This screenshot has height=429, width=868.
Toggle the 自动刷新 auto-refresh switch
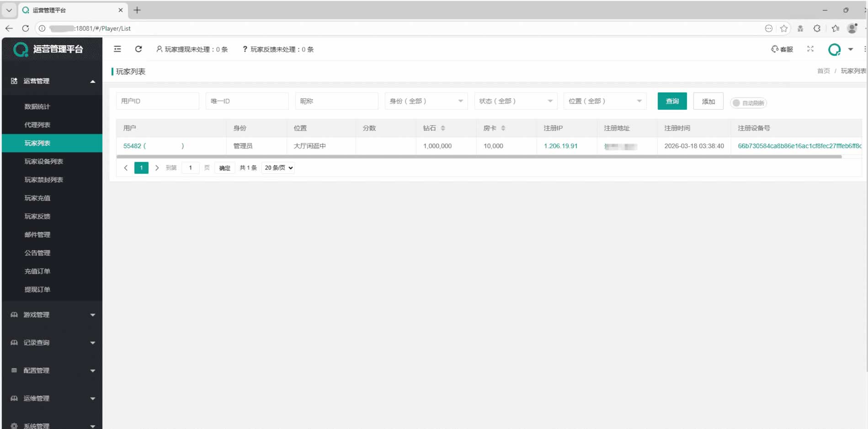748,103
